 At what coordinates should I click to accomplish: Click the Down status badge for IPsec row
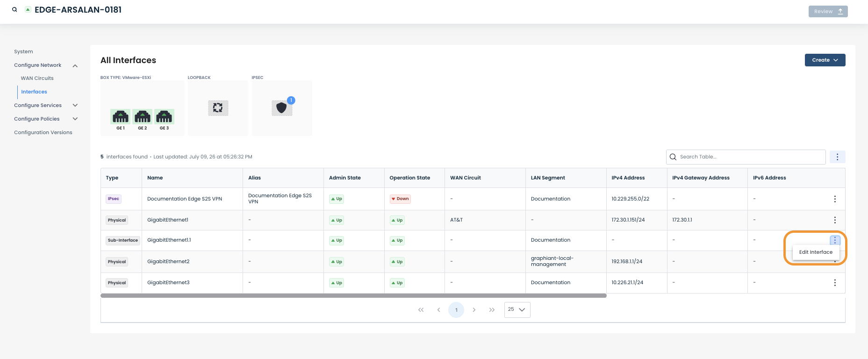click(400, 199)
